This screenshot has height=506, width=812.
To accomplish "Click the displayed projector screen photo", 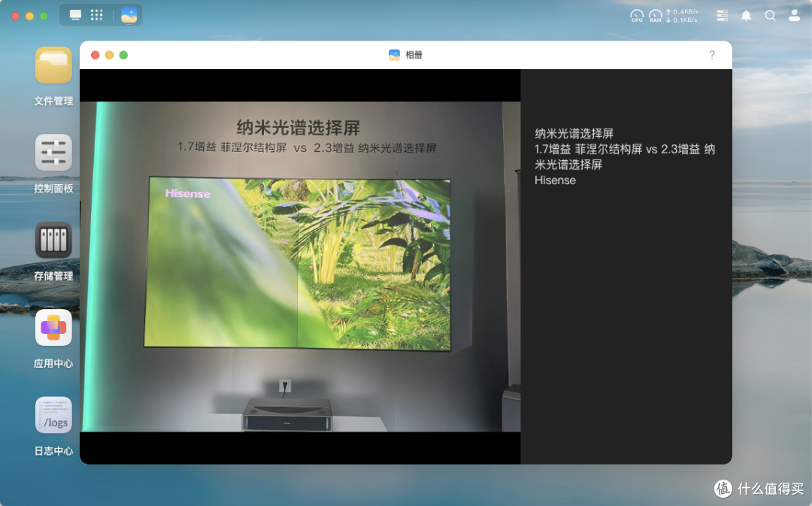I will [x=300, y=266].
